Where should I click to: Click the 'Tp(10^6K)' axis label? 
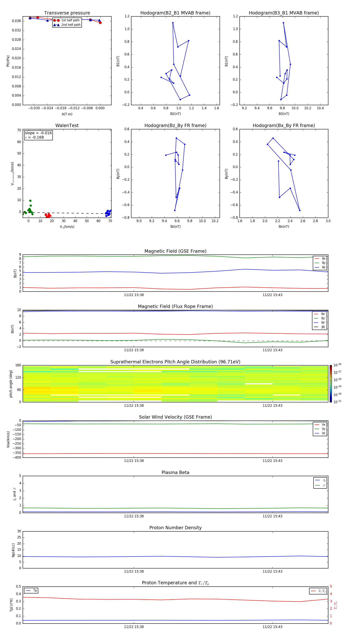pyautogui.click(x=11, y=605)
